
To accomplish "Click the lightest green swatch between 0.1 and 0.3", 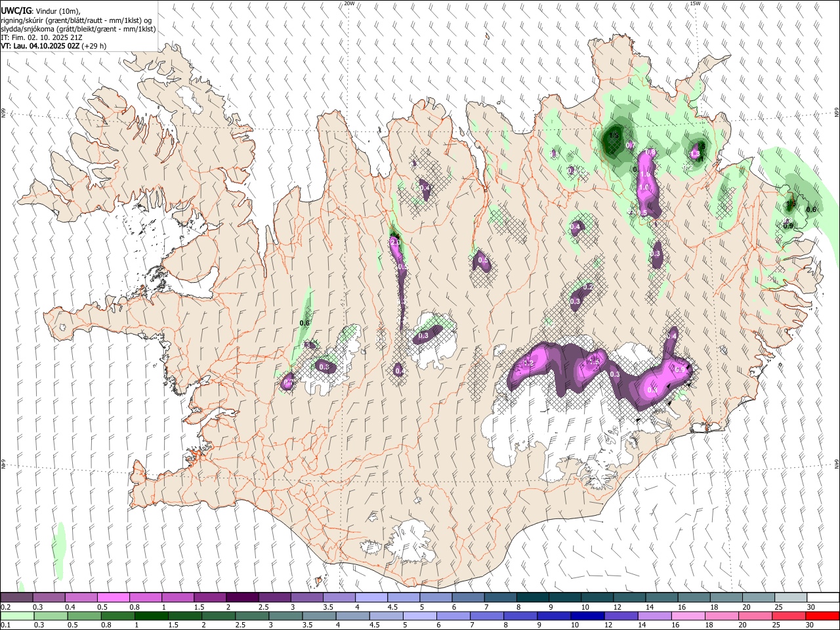I will (17, 616).
